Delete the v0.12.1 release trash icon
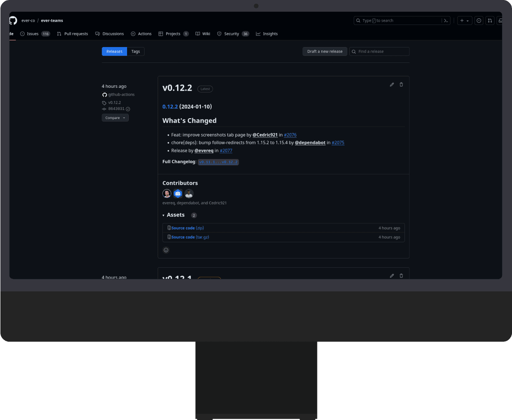This screenshot has height=420, width=512. click(x=401, y=276)
